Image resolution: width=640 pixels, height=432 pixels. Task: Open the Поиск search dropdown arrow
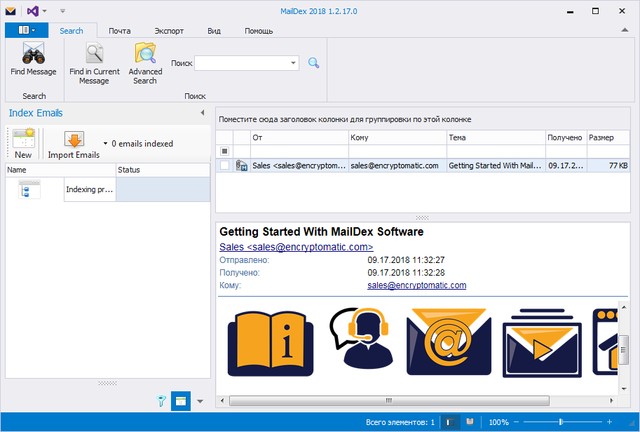[x=293, y=63]
